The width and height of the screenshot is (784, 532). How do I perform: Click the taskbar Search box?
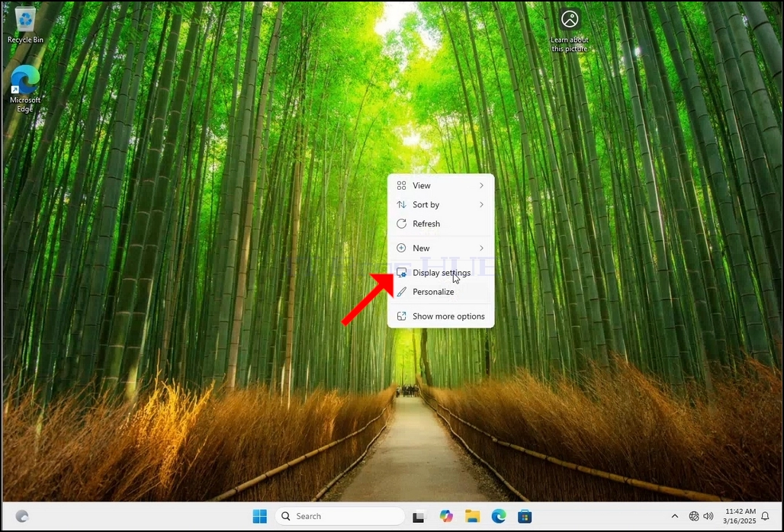[x=340, y=516]
